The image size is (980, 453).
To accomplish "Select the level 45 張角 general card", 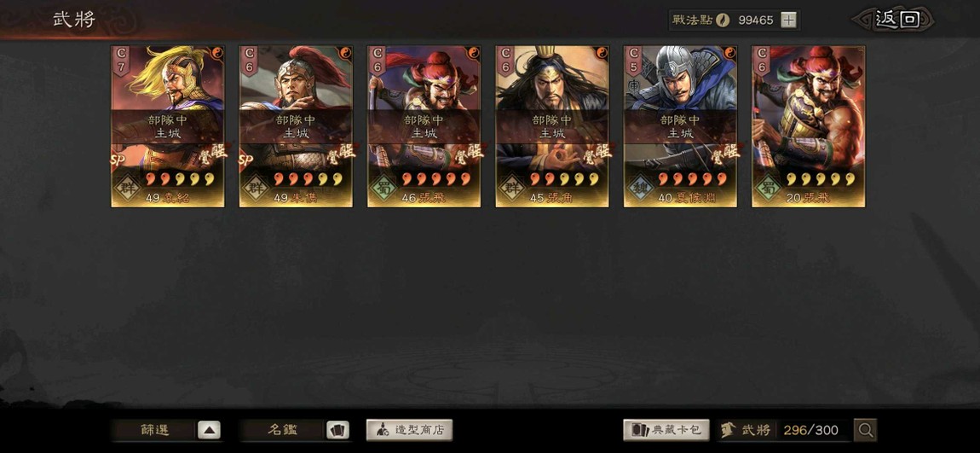I will 552,126.
